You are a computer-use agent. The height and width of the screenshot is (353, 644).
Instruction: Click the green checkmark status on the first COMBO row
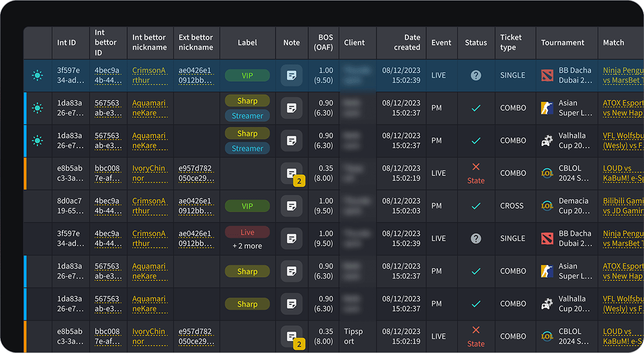[x=476, y=108]
